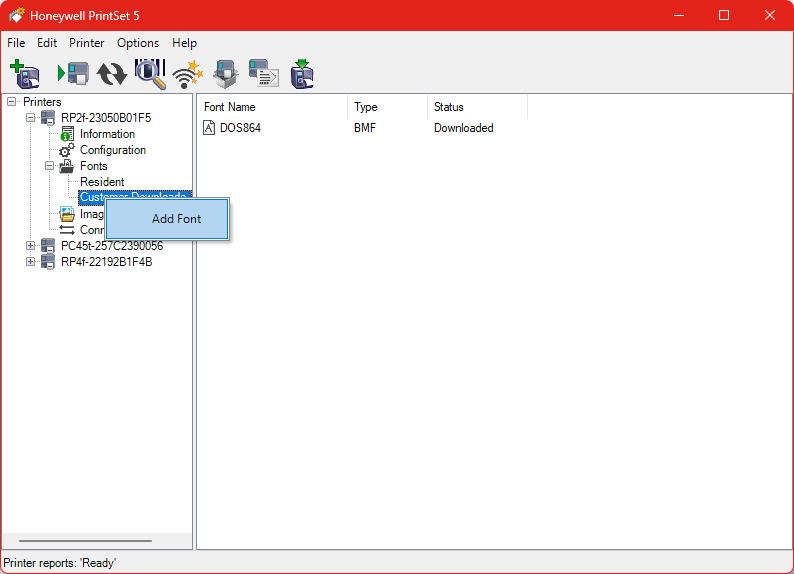Select the Fonts tree item

pyautogui.click(x=94, y=166)
